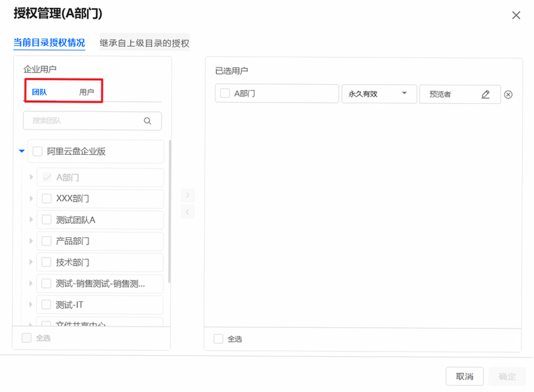Image resolution: width=534 pixels, height=392 pixels.
Task: Tick the XXX部门 checkbox
Action: coord(47,199)
